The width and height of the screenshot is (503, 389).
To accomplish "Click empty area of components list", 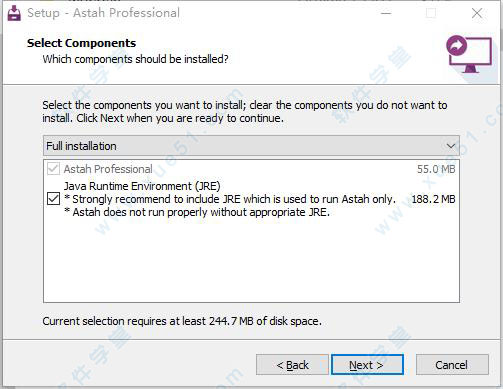I will (251, 260).
